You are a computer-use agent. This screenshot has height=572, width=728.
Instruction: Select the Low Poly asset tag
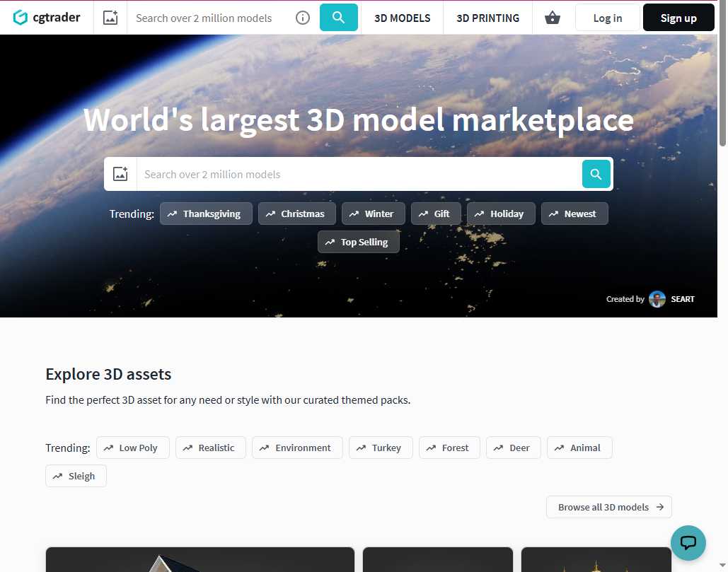point(132,448)
